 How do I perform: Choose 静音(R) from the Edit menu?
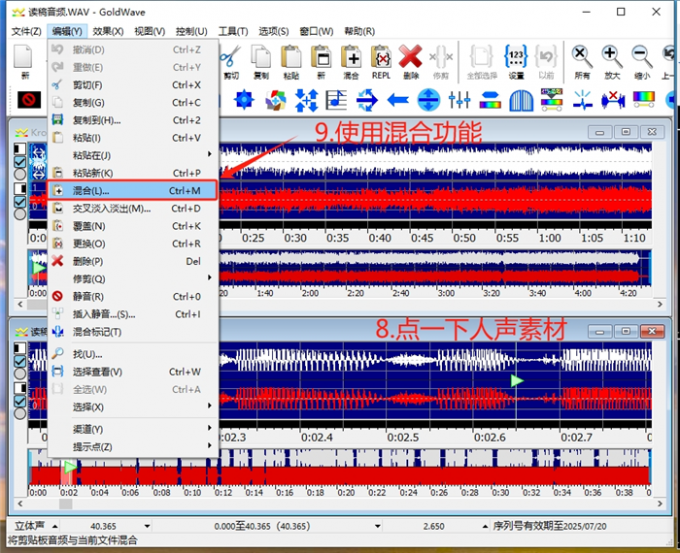pos(133,296)
